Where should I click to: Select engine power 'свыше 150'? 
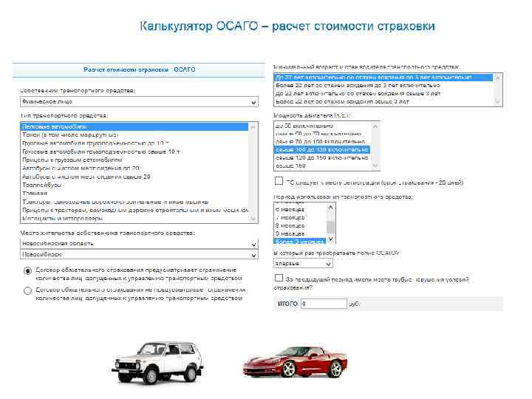(322, 166)
